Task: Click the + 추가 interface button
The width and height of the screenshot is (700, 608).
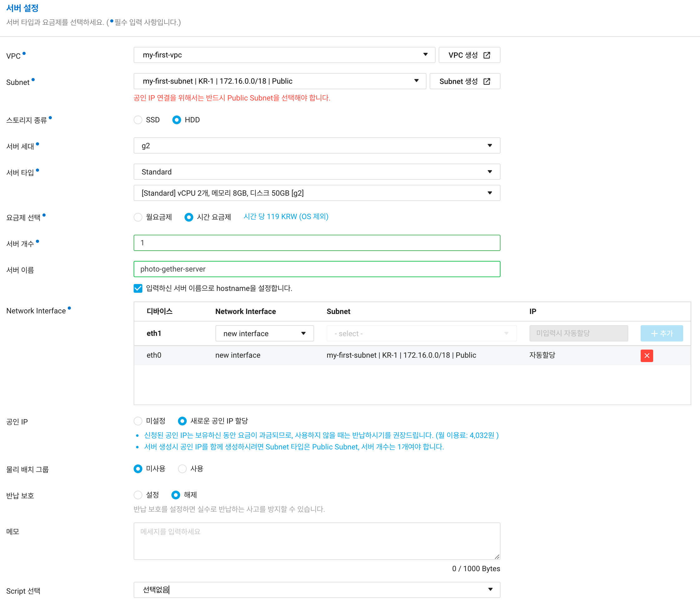Action: click(661, 334)
